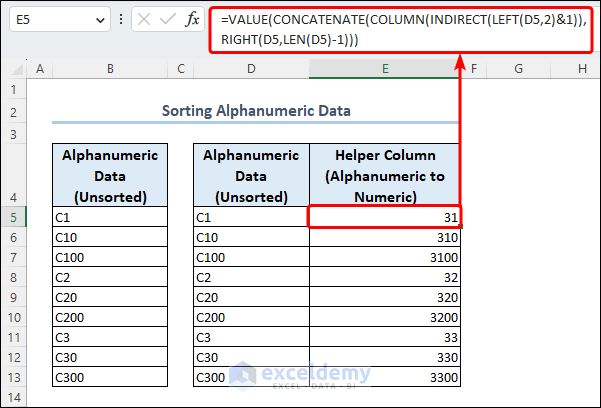
Task: Select row 8 header
Action: click(x=13, y=277)
